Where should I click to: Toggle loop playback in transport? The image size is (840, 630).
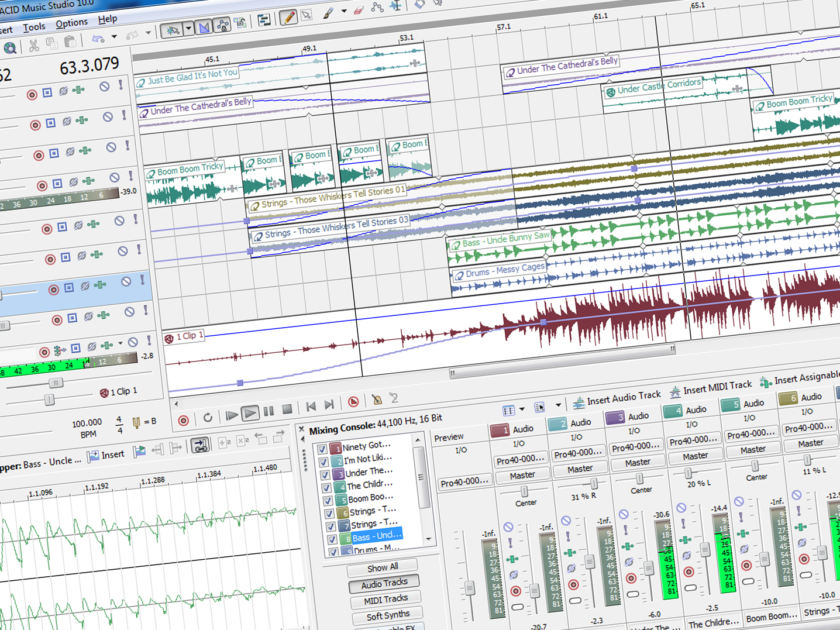tap(208, 418)
